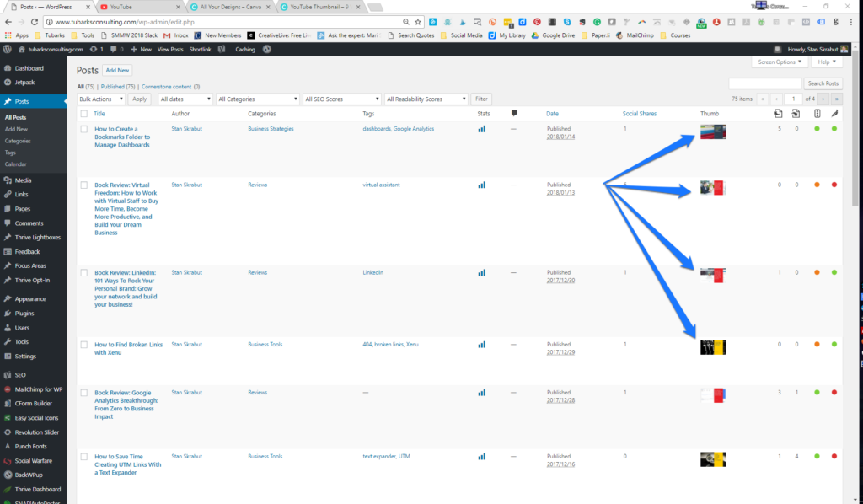Open the Bulk Actions dropdown

coord(101,99)
